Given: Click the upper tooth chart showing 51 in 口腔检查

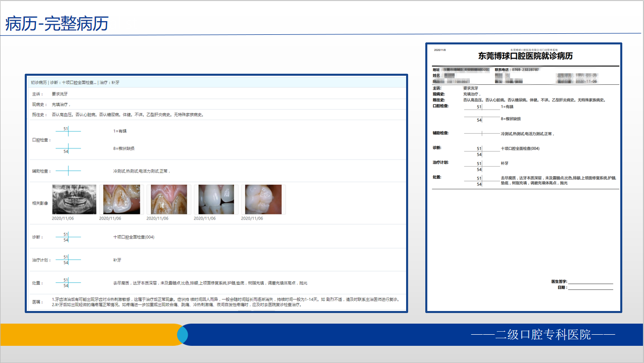Looking at the screenshot, I should tap(68, 131).
